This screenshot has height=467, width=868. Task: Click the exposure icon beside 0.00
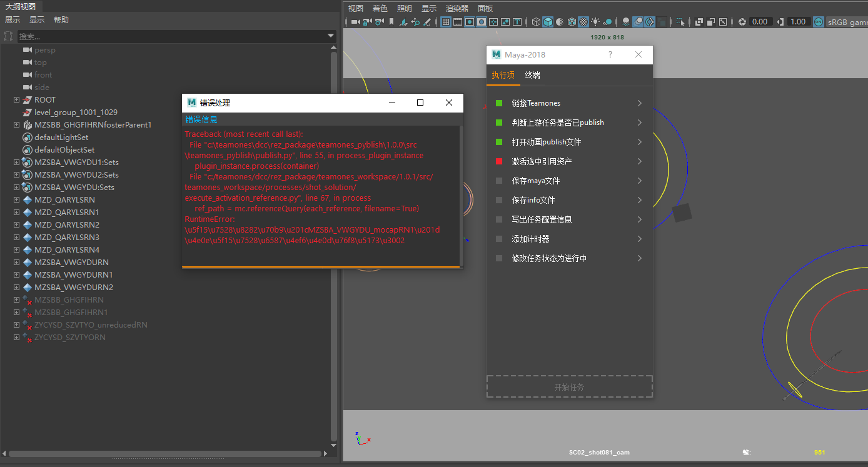coord(742,22)
